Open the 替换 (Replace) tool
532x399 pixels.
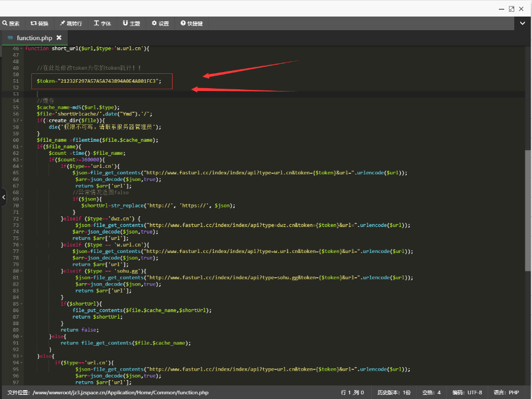(x=40, y=23)
